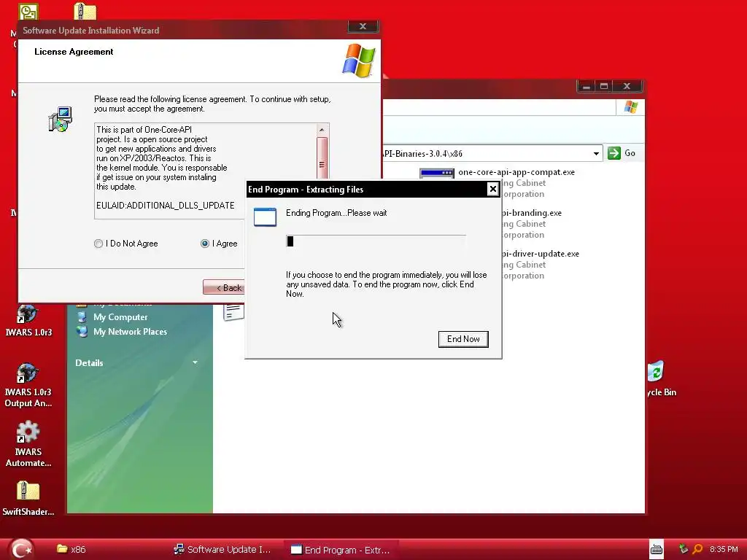
Task: Minimize the Explorer window
Action: coord(587,87)
